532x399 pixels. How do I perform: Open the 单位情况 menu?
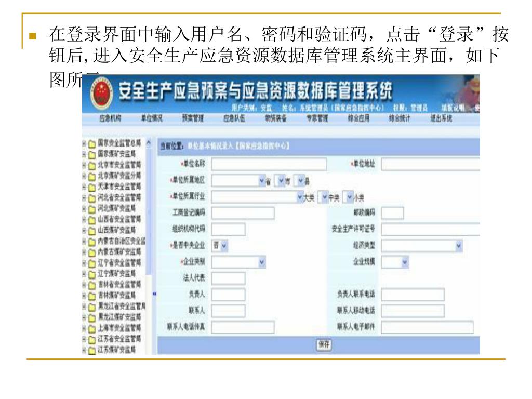[152, 118]
